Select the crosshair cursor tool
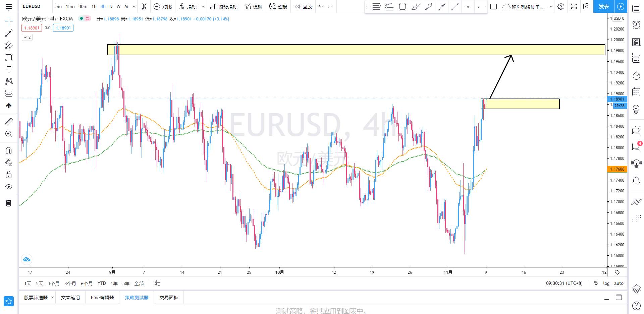 point(9,21)
